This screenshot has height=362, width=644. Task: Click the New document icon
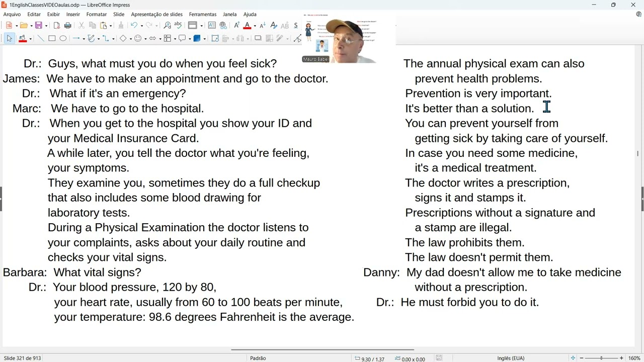coord(9,25)
